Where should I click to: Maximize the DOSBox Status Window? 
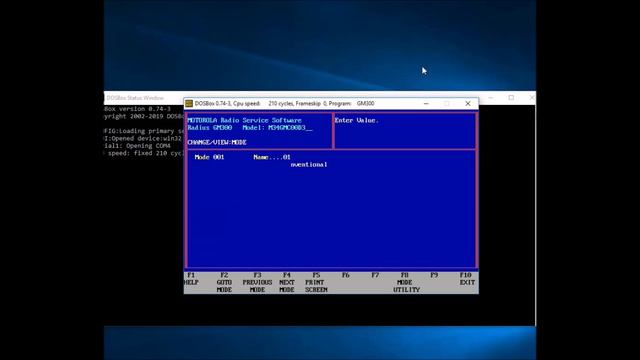[x=511, y=98]
